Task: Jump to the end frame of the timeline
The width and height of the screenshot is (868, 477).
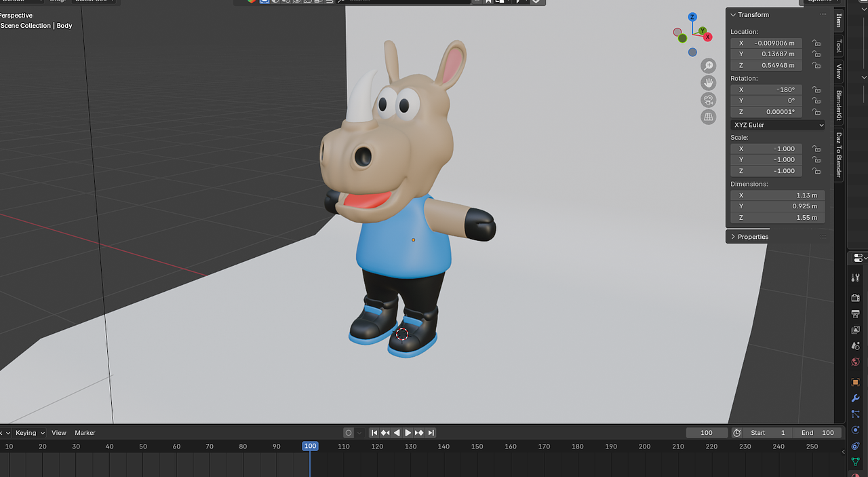Action: [431, 433]
